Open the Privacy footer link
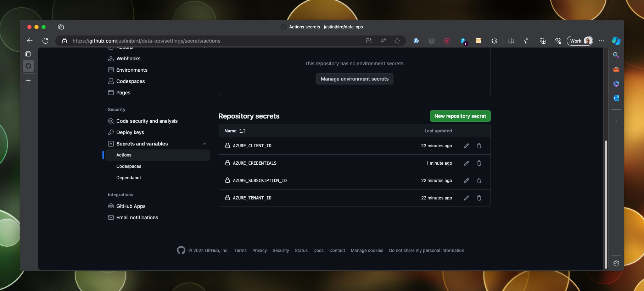Image resolution: width=644 pixels, height=291 pixels. pyautogui.click(x=259, y=251)
